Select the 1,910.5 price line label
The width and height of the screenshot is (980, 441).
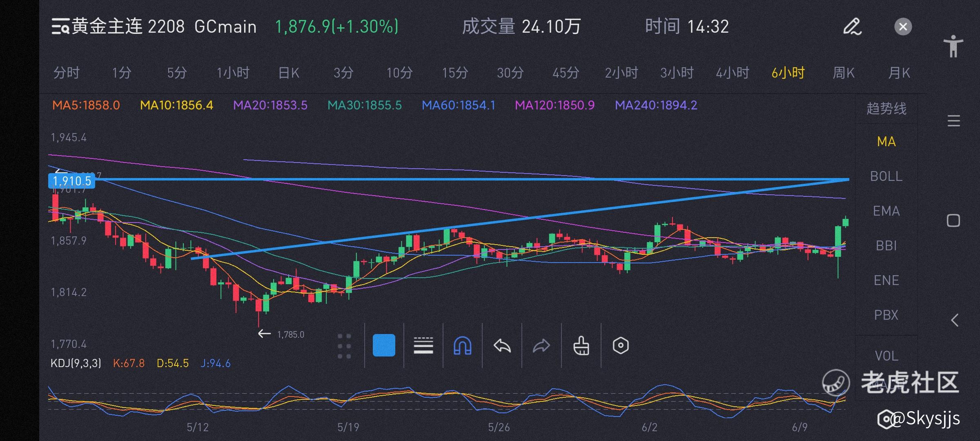click(x=72, y=181)
